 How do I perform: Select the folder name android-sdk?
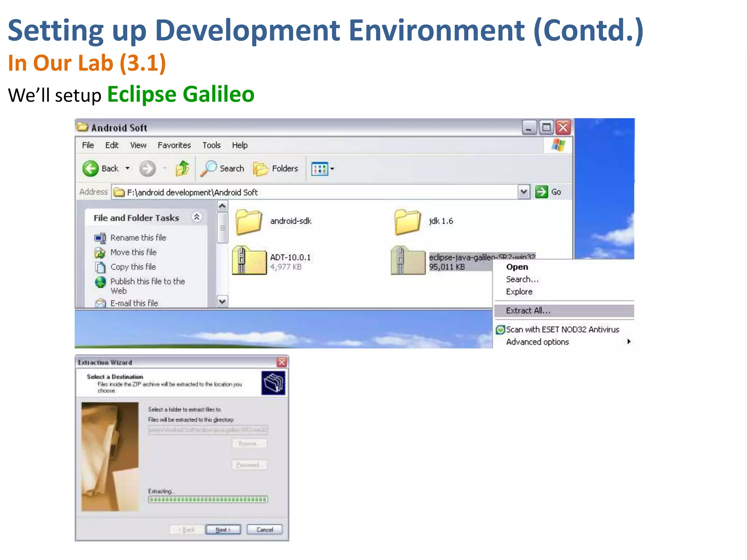point(291,221)
